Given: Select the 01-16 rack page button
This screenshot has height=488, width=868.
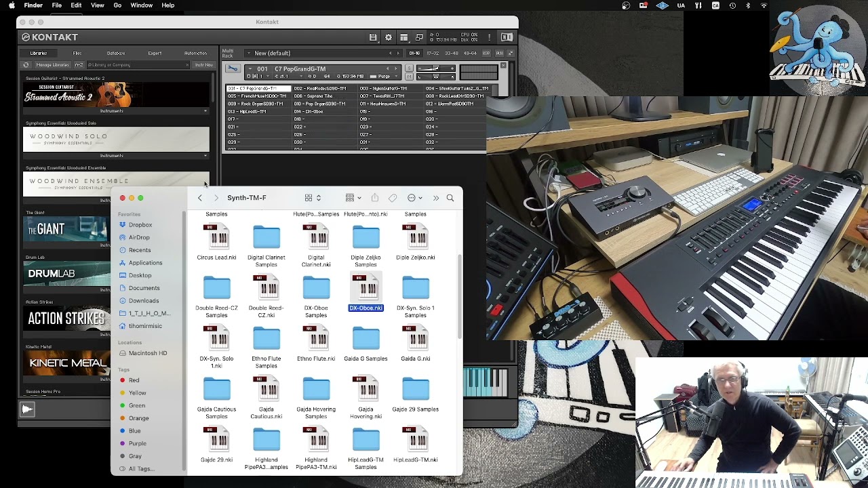Looking at the screenshot, I should 414,53.
